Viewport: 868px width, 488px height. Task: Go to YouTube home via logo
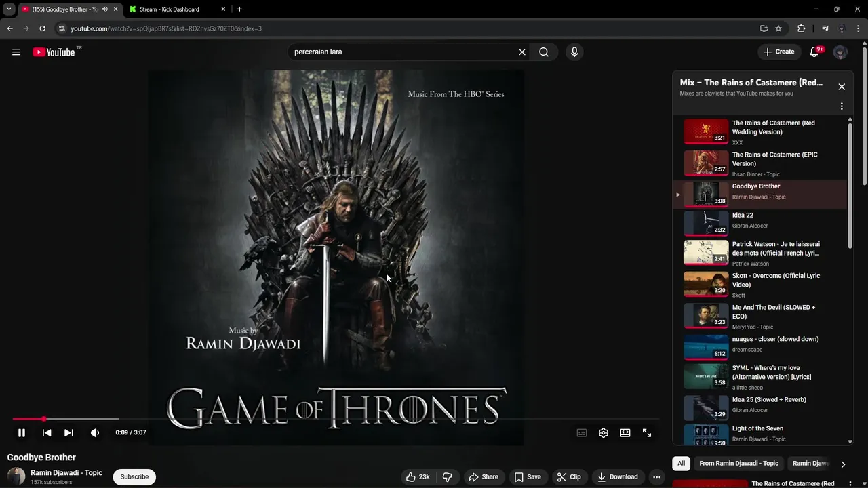54,52
